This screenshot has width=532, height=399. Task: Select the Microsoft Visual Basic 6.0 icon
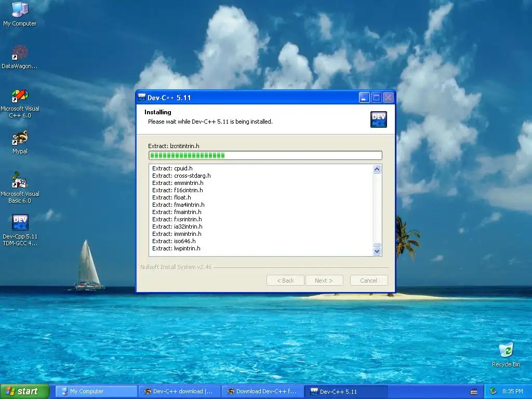tap(20, 188)
